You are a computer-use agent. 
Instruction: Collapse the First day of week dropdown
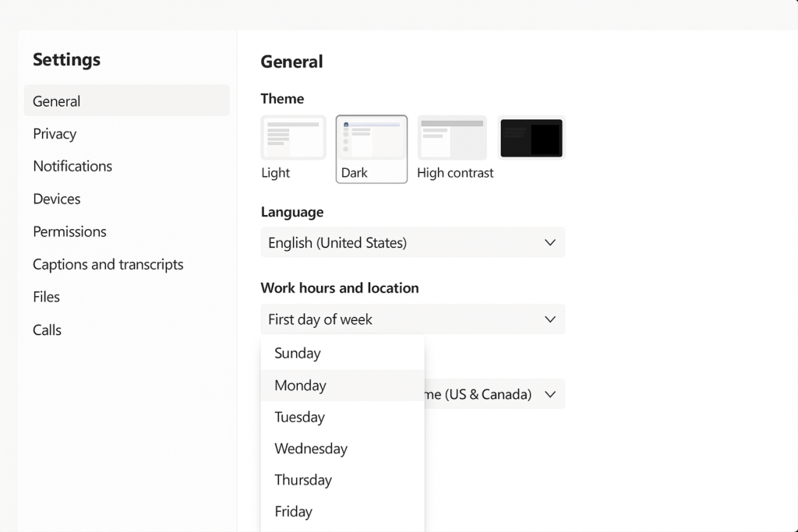click(x=413, y=319)
